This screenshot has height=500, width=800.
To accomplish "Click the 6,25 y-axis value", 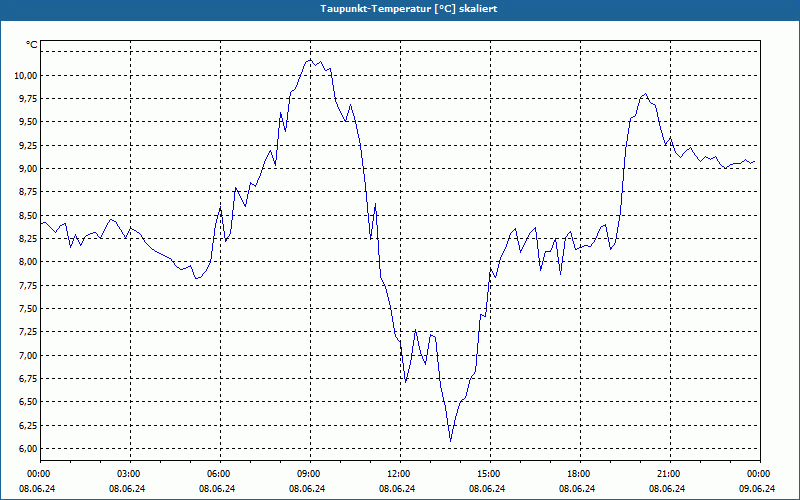I will click(x=27, y=425).
